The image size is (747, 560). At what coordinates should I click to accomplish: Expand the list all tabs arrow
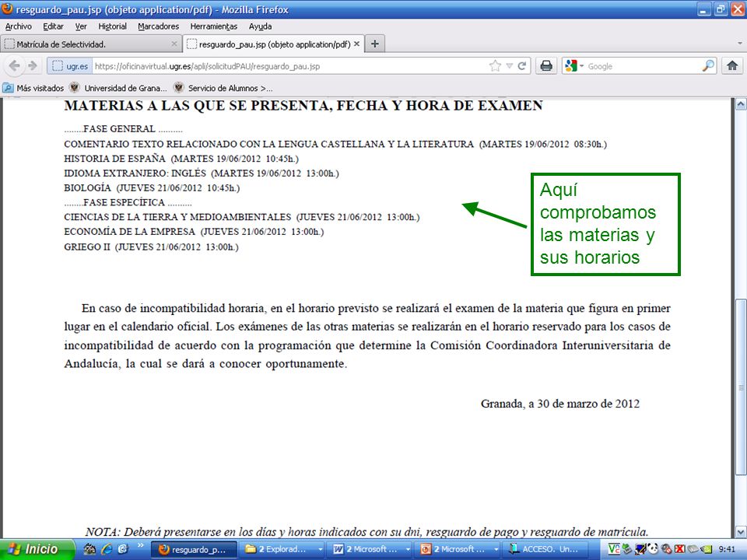tap(739, 44)
